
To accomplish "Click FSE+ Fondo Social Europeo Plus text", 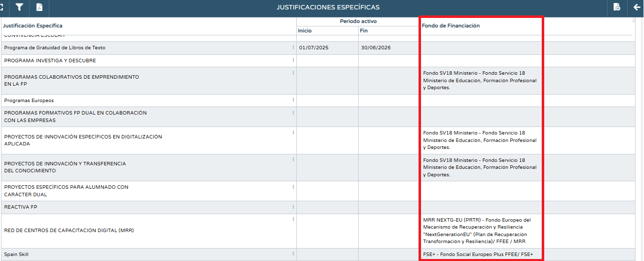I will click(478, 255).
